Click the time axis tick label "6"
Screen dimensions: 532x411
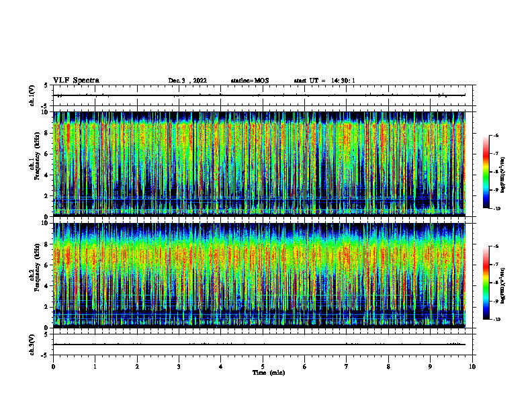click(x=305, y=367)
